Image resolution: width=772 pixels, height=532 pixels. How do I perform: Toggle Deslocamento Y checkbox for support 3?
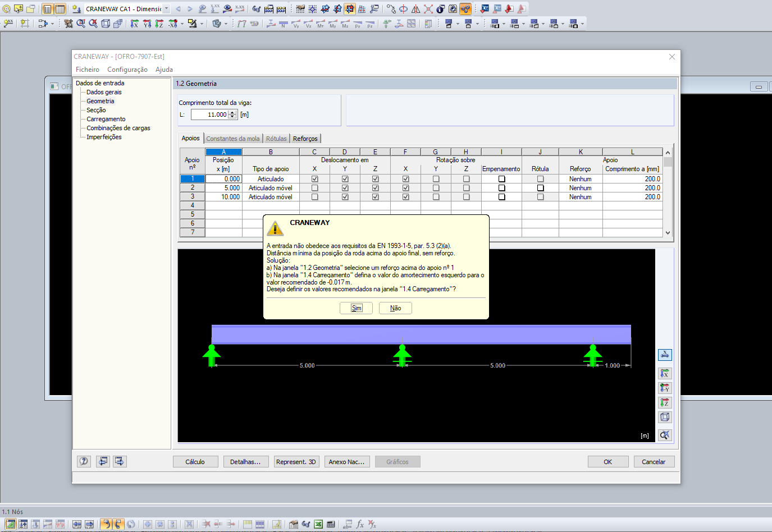pos(345,197)
